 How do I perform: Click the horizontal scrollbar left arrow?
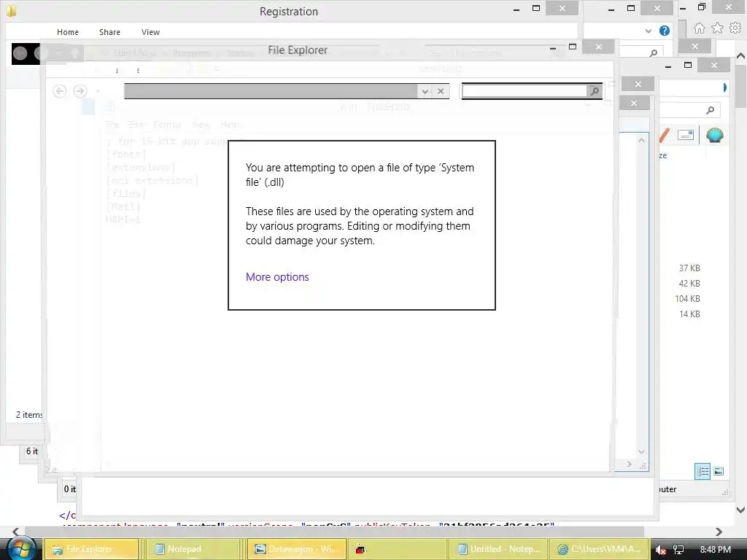click(15, 532)
